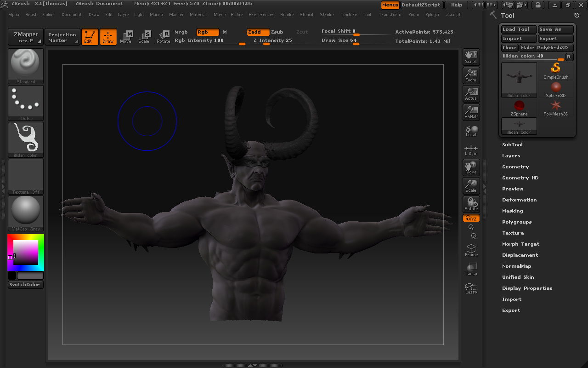The height and width of the screenshot is (368, 588).
Task: Select the Frame icon
Action: (471, 251)
